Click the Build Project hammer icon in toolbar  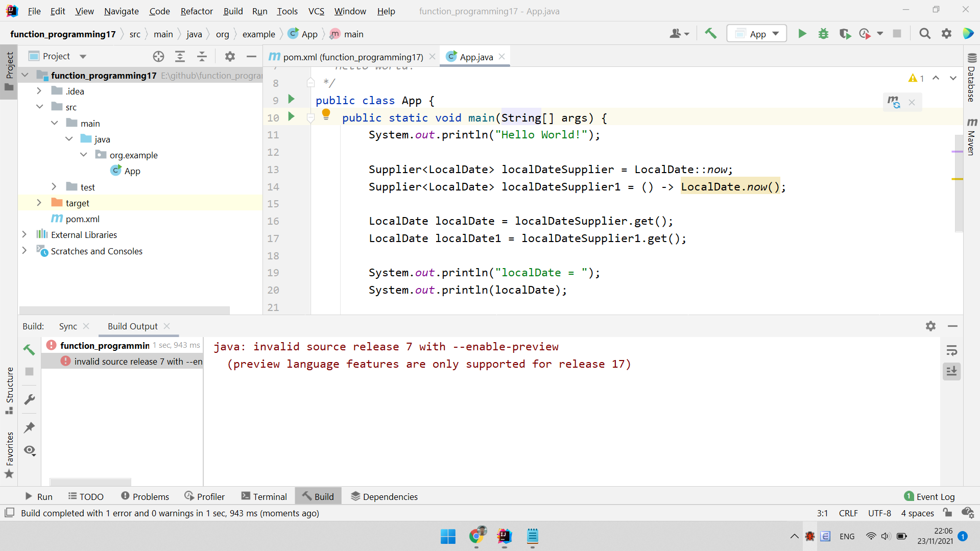710,34
